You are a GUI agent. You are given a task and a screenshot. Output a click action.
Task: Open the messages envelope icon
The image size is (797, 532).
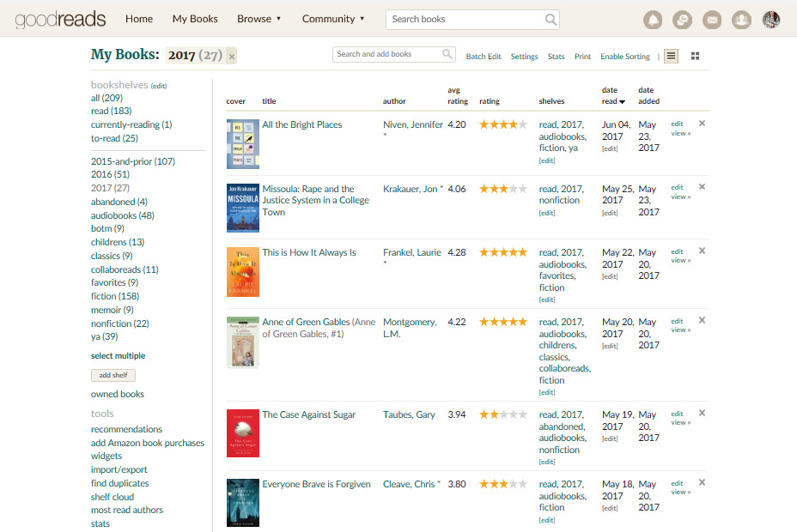[x=712, y=20]
